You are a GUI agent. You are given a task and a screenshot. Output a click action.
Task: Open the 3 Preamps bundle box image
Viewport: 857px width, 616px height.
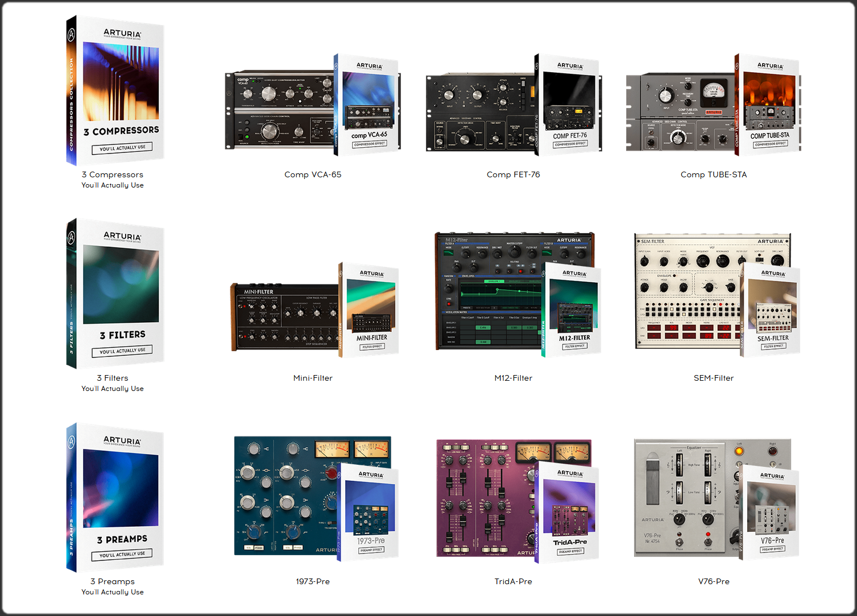(115, 497)
